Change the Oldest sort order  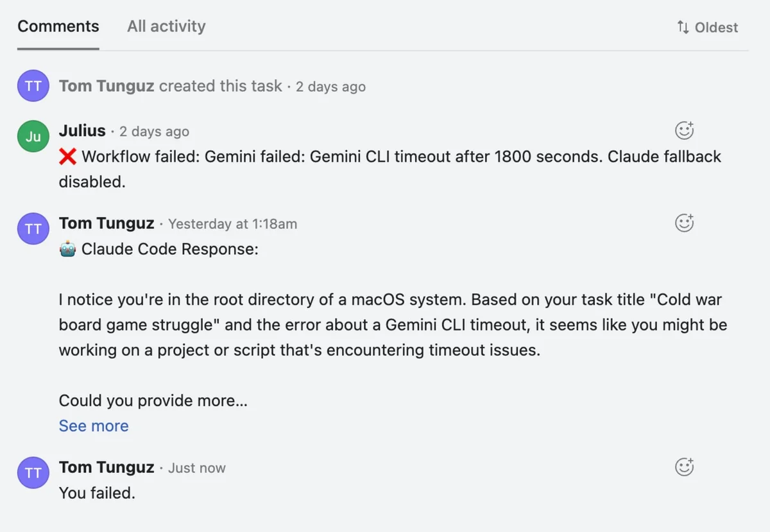coord(707,28)
